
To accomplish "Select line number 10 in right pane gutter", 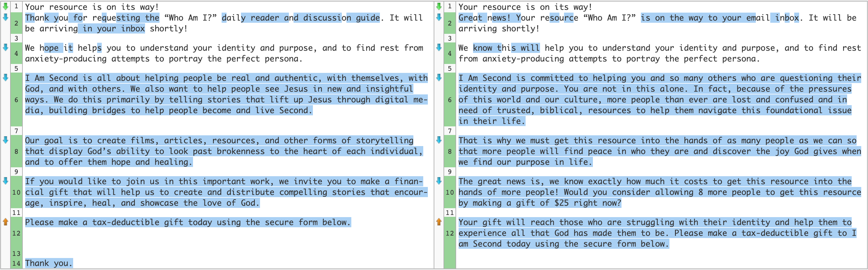I will coord(450,192).
